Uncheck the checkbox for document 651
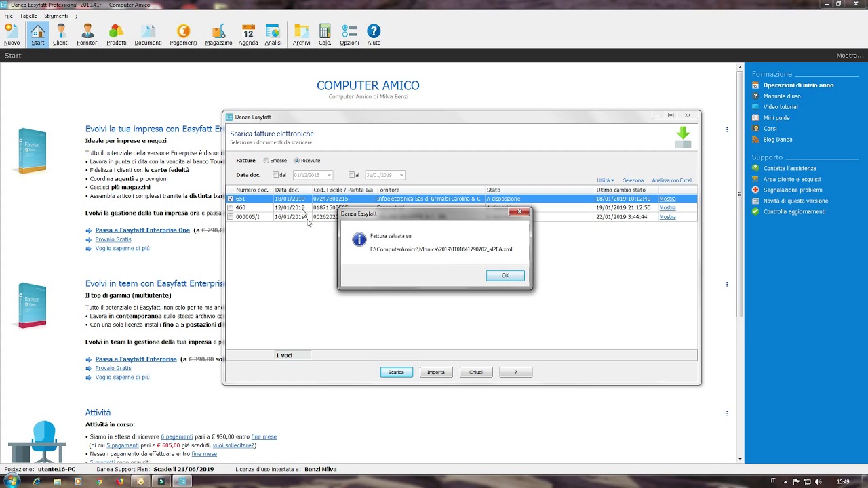The height and width of the screenshot is (488, 868). (x=231, y=199)
